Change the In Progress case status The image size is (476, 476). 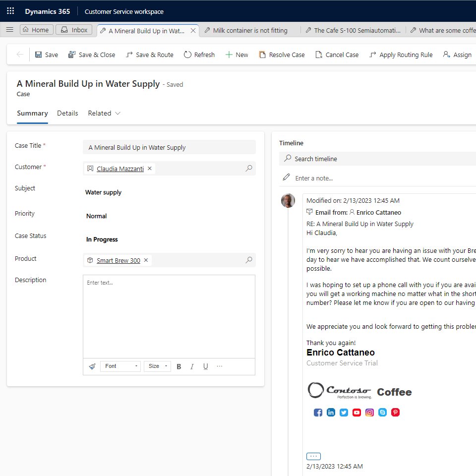(x=102, y=239)
